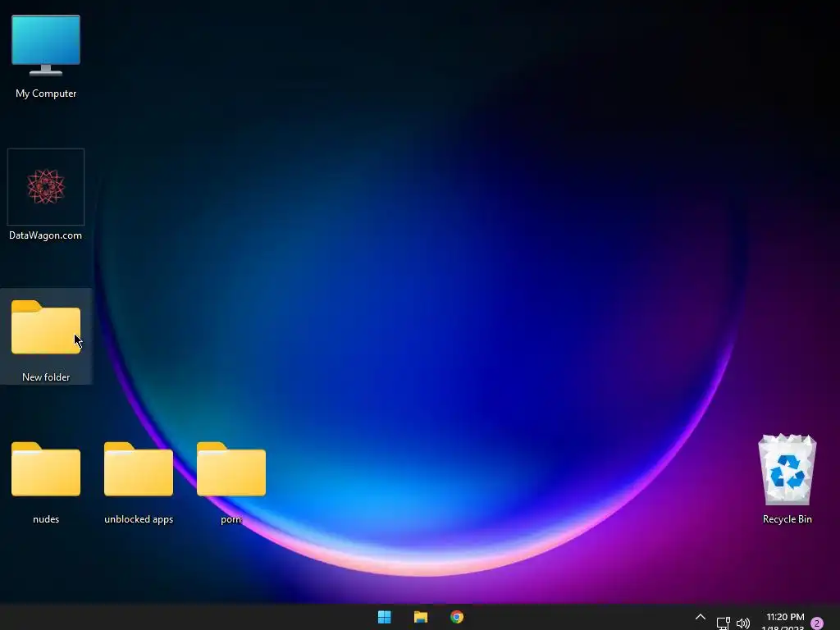Open the notification badge showing 2
Image resolution: width=840 pixels, height=630 pixels.
pos(817,623)
